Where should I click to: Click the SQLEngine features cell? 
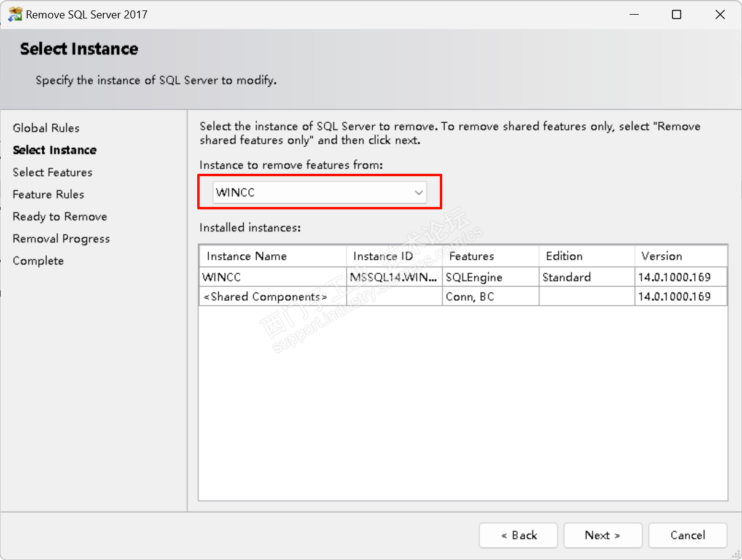click(x=491, y=277)
